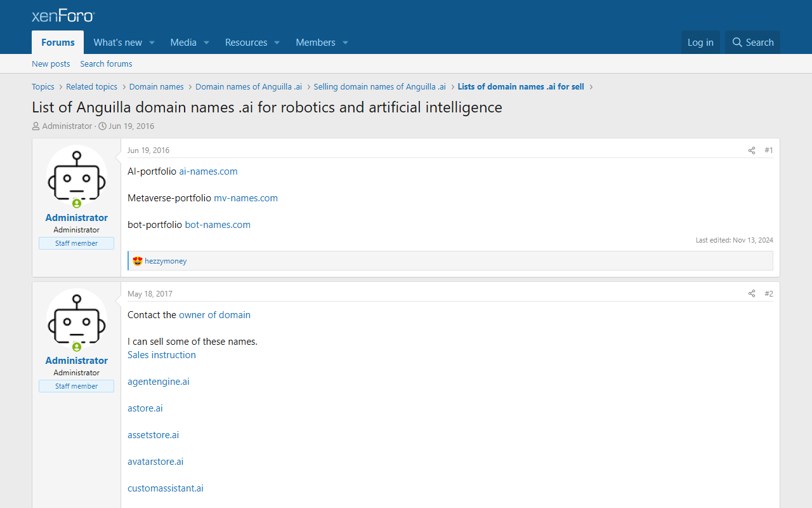Open the Resources tab
812x508 pixels.
click(246, 43)
